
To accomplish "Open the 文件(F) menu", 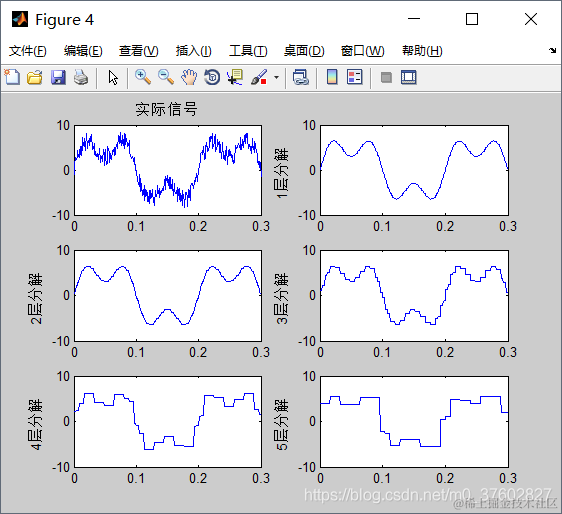I will (28, 51).
